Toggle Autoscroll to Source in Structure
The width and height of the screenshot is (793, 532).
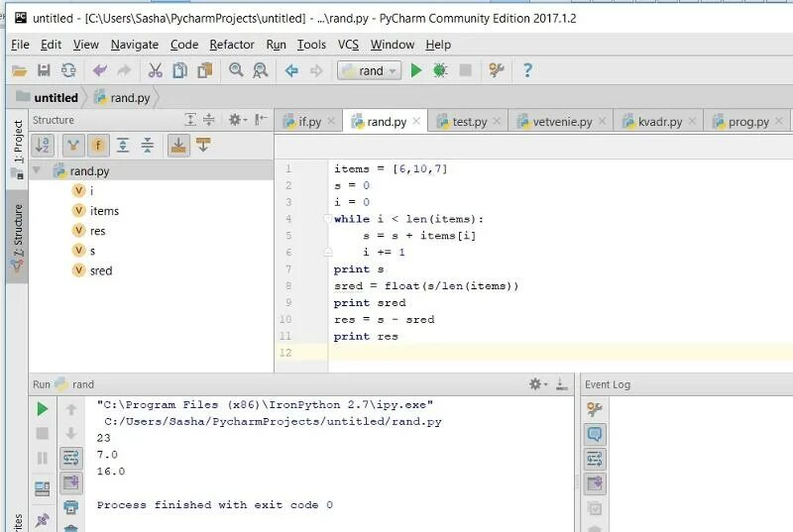[x=178, y=146]
